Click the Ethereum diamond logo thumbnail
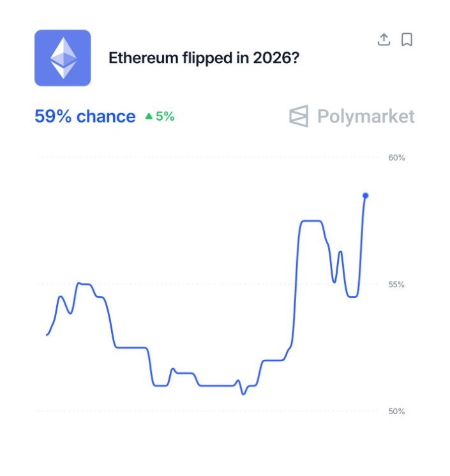This screenshot has height=476, width=450. pos(63,58)
